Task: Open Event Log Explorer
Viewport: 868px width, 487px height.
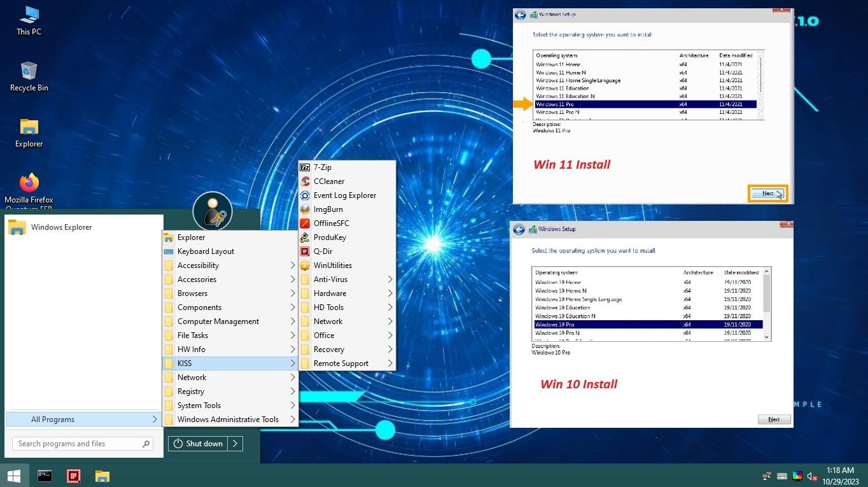Action: pyautogui.click(x=344, y=195)
